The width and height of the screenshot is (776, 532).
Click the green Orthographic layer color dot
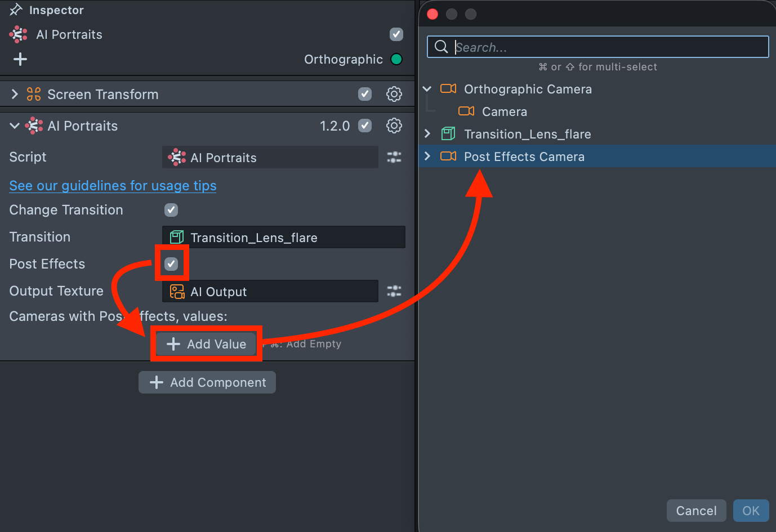point(396,59)
